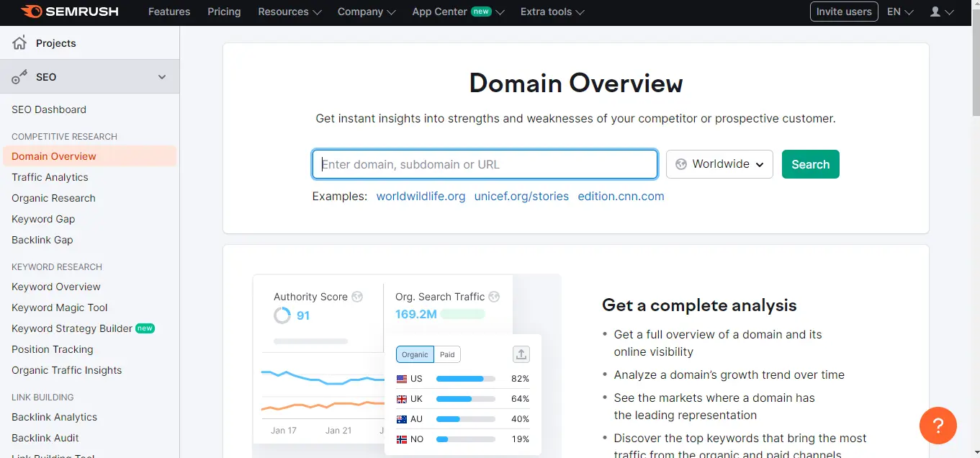
Task: Focus the domain, subdomain or URL field
Action: coord(485,164)
